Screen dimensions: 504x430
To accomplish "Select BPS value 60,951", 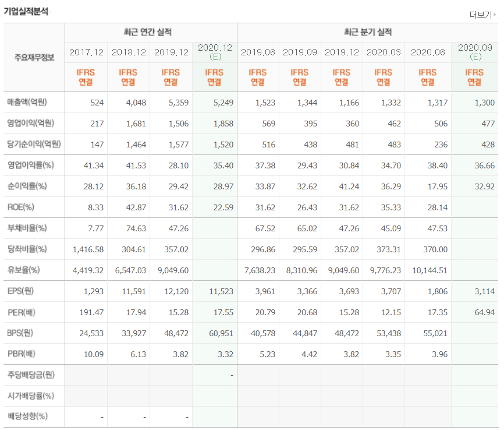I will click(x=221, y=333).
